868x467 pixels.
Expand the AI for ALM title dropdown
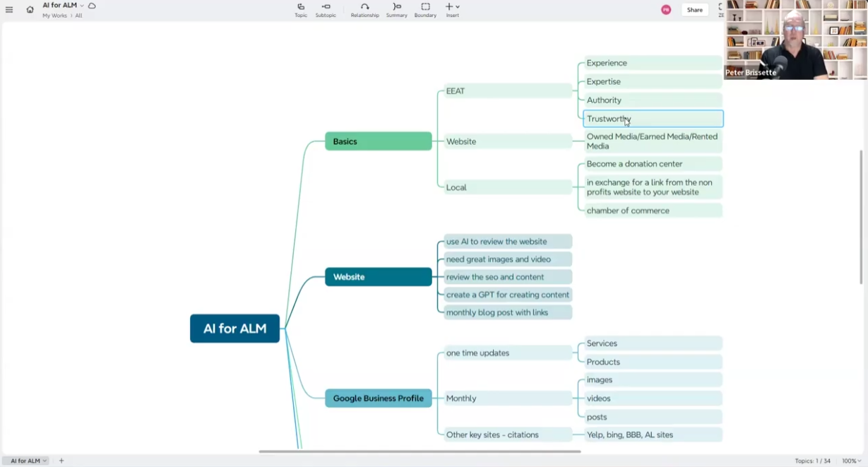coord(82,6)
